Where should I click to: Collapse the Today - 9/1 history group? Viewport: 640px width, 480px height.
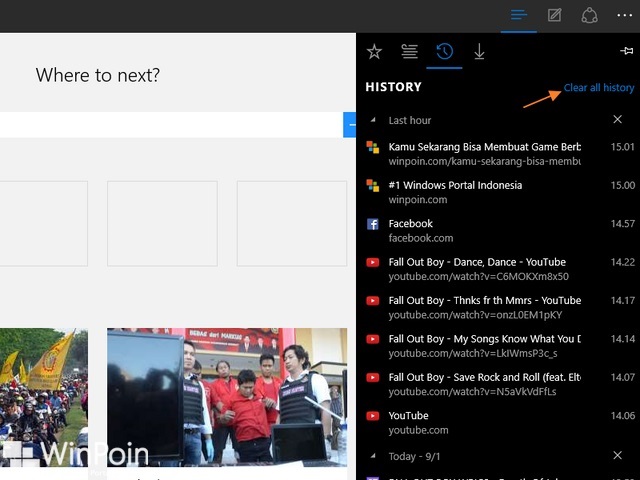pyautogui.click(x=373, y=456)
